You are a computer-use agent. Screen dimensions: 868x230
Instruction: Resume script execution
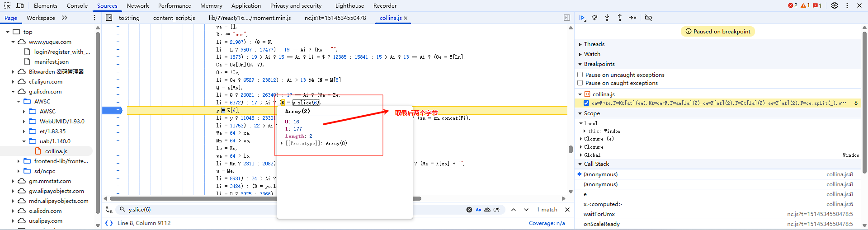(x=582, y=18)
